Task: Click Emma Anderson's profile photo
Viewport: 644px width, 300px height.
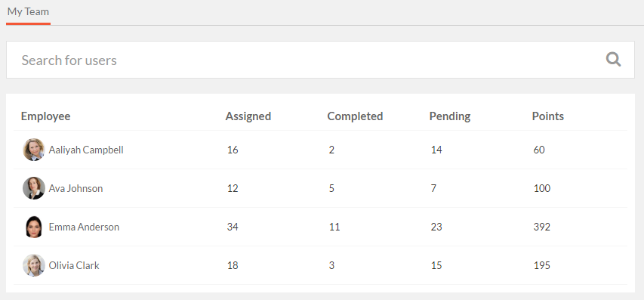Action: pos(34,227)
